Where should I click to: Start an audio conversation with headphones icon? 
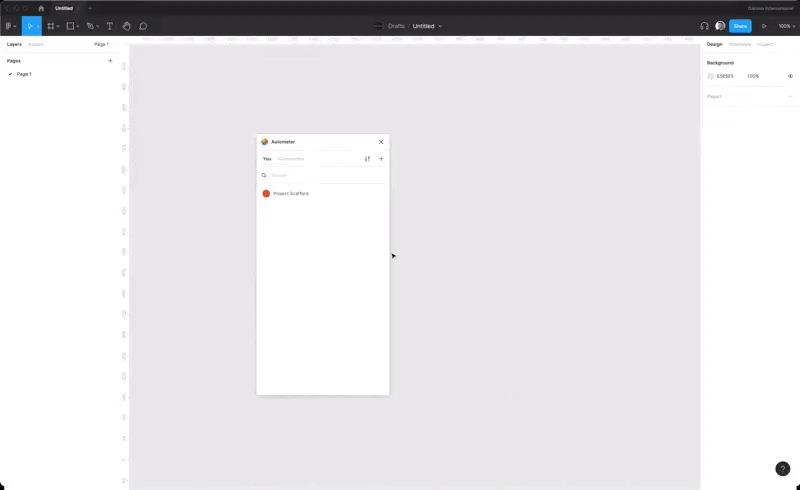click(x=704, y=26)
